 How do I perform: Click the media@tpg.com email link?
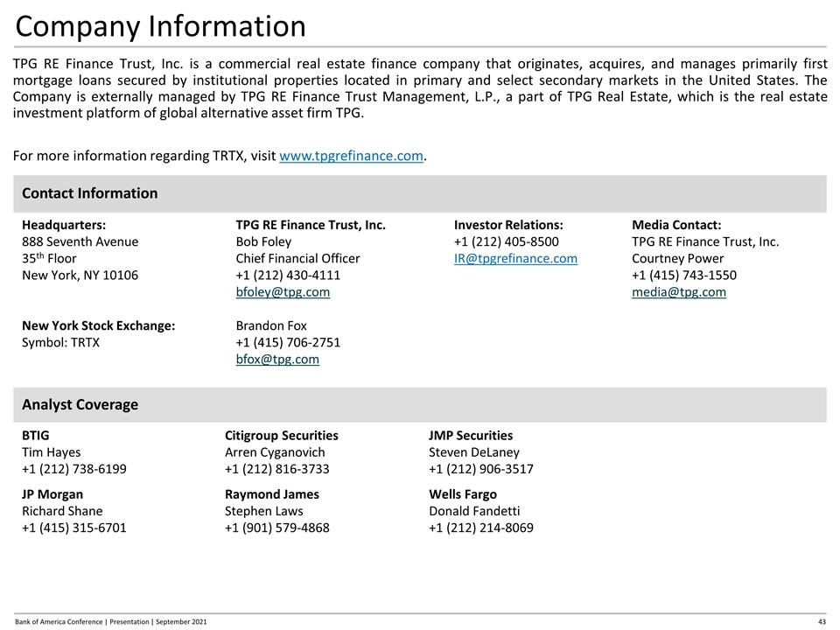(678, 292)
